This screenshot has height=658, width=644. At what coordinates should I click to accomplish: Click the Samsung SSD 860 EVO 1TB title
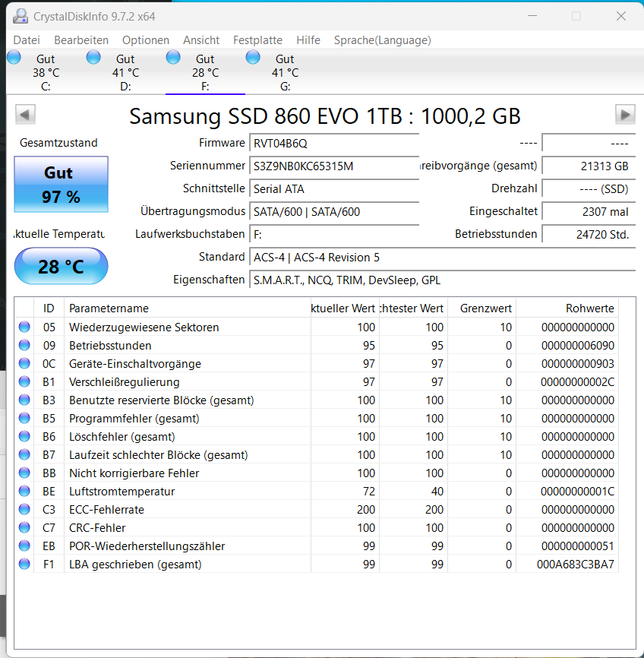[325, 116]
